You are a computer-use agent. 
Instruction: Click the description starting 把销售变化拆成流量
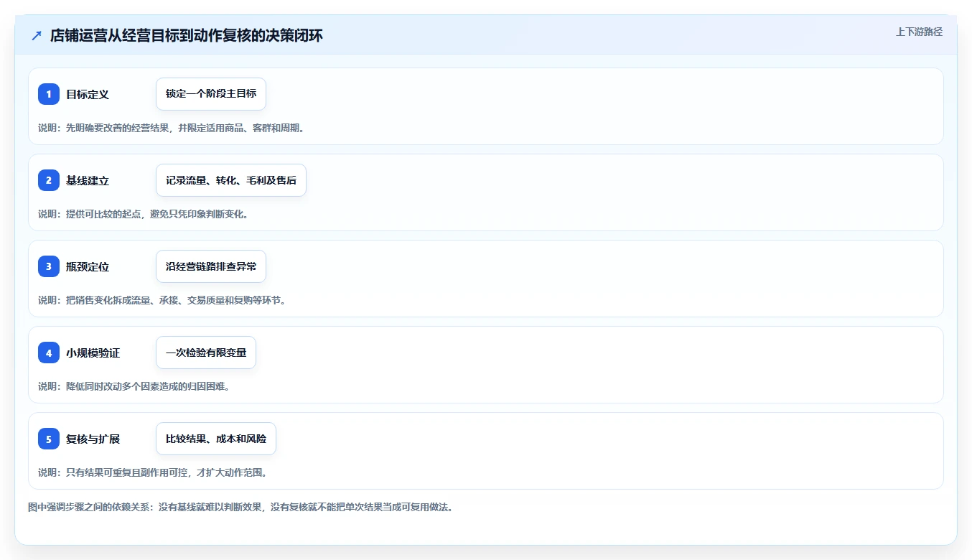[162, 300]
